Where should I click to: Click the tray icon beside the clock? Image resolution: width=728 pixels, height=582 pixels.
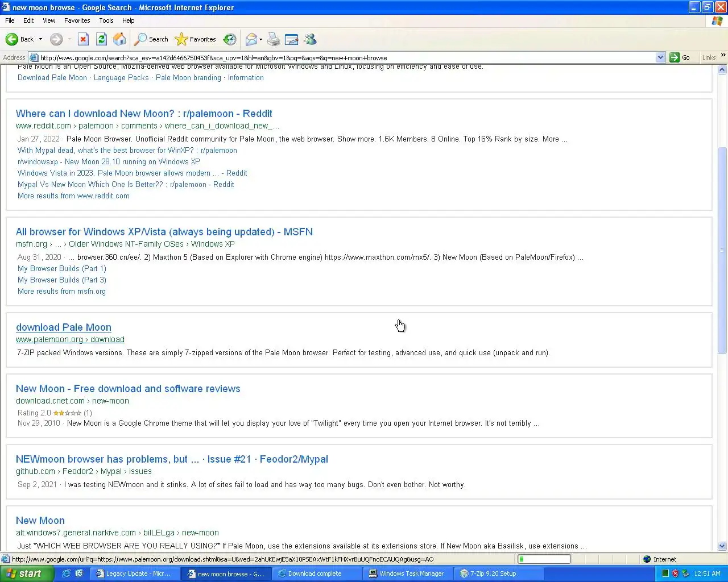pyautogui.click(x=685, y=573)
